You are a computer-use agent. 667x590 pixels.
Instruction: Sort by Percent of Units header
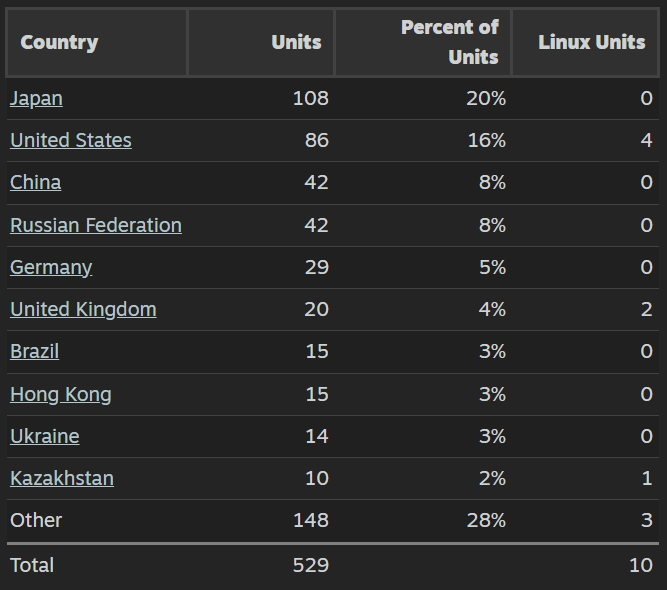pos(449,42)
